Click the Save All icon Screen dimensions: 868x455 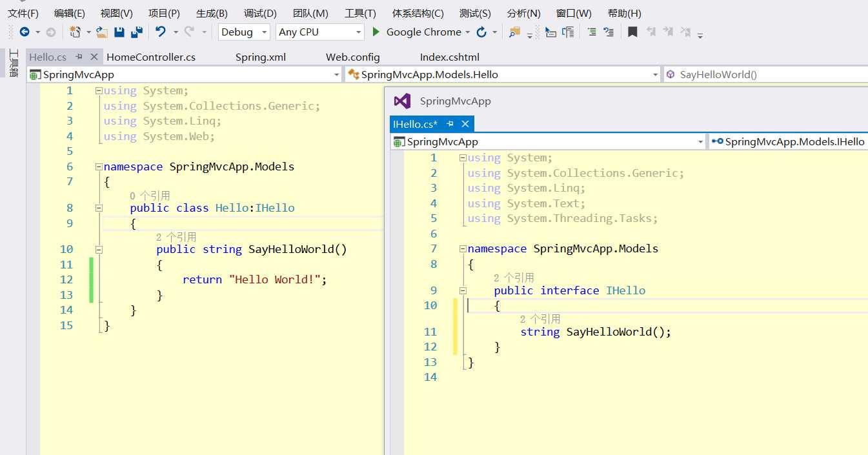pos(136,32)
